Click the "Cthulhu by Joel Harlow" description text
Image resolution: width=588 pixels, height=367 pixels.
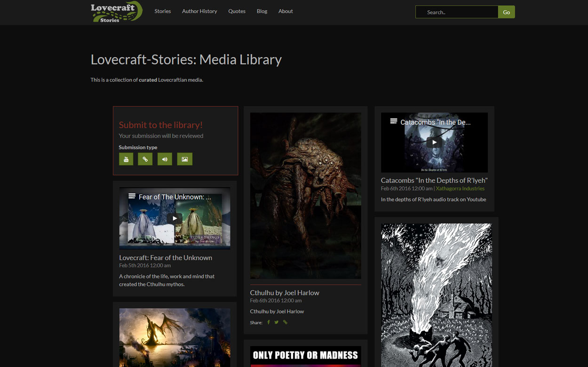[277, 311]
